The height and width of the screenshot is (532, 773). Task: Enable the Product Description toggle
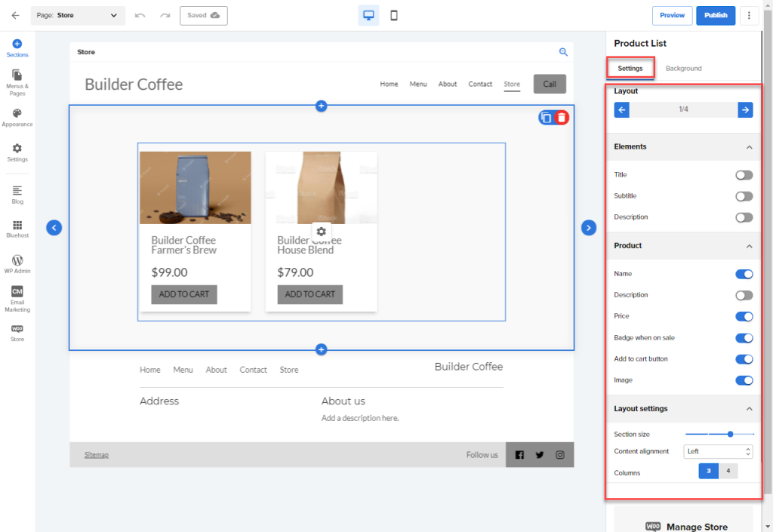pyautogui.click(x=744, y=295)
